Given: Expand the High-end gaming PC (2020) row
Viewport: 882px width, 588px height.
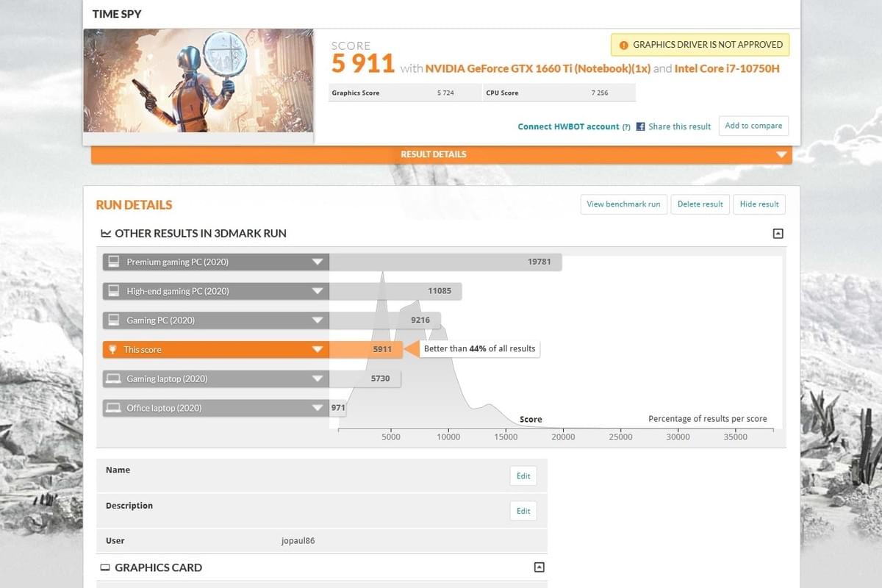Looking at the screenshot, I should click(318, 291).
